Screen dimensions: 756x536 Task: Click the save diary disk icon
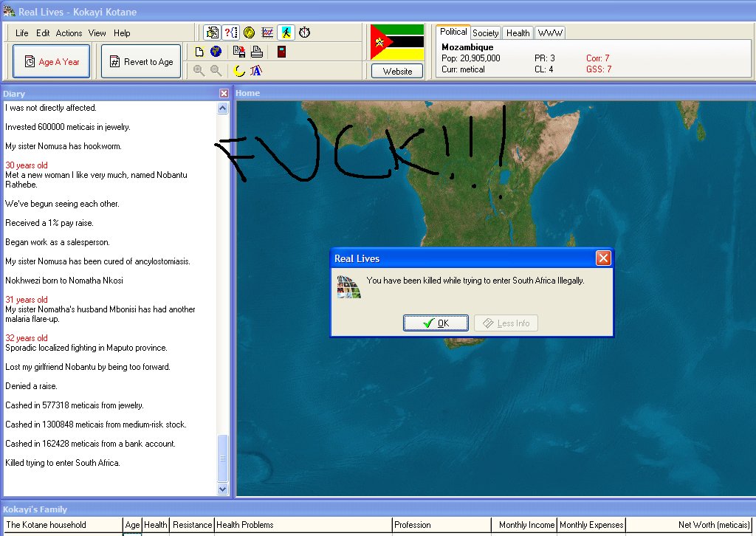[x=238, y=52]
